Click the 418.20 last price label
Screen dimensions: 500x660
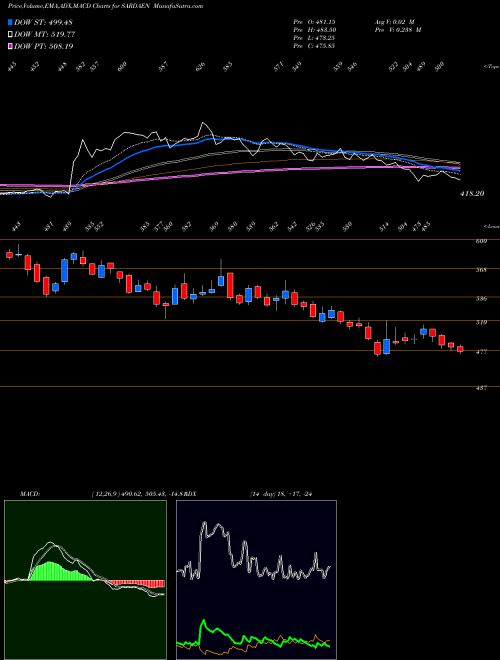(471, 194)
